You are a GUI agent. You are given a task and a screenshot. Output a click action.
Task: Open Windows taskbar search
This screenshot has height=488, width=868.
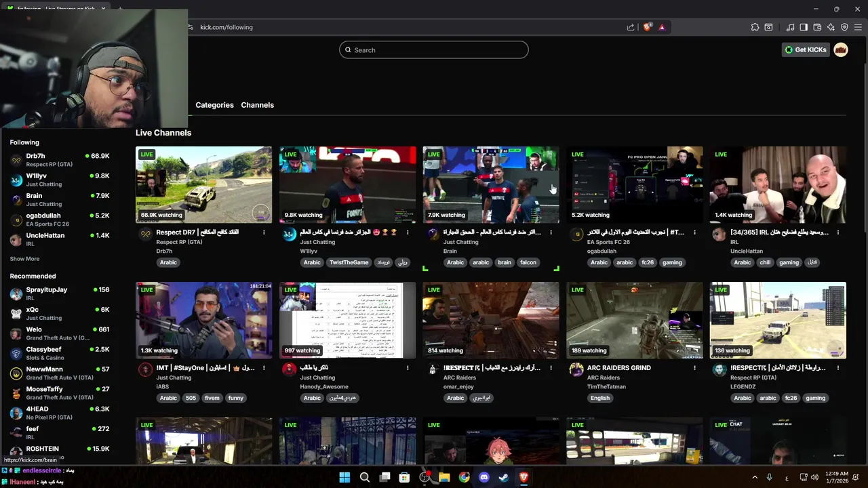365,477
